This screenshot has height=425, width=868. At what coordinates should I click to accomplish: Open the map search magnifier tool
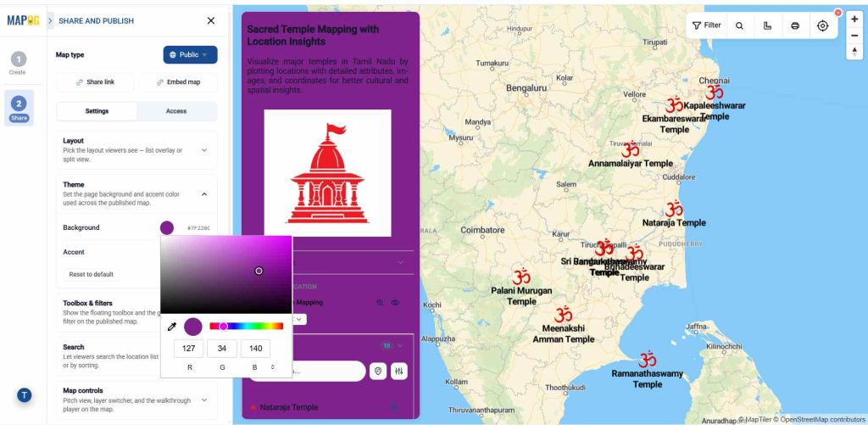[x=739, y=25]
